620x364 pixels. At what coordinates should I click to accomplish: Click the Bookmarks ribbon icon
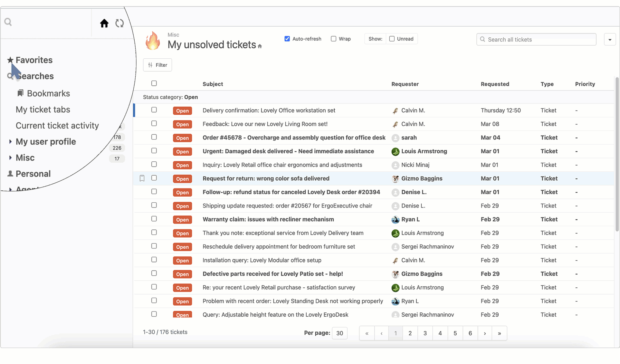[20, 93]
